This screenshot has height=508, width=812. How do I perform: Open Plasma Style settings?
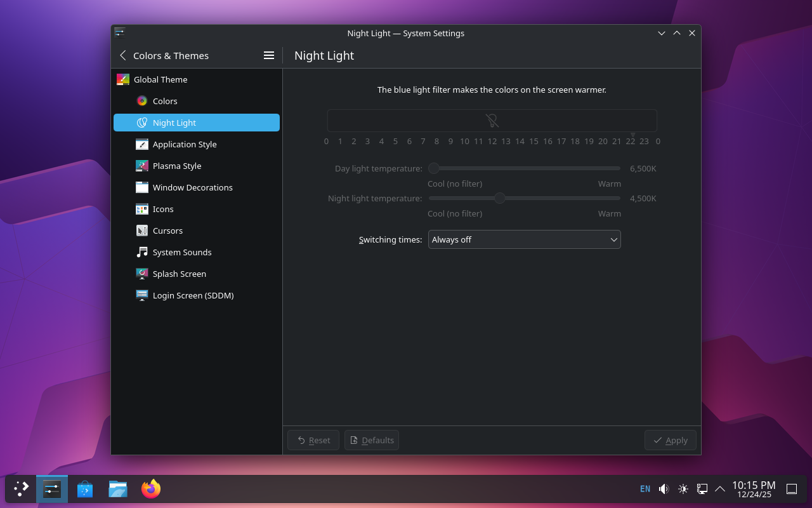click(176, 166)
